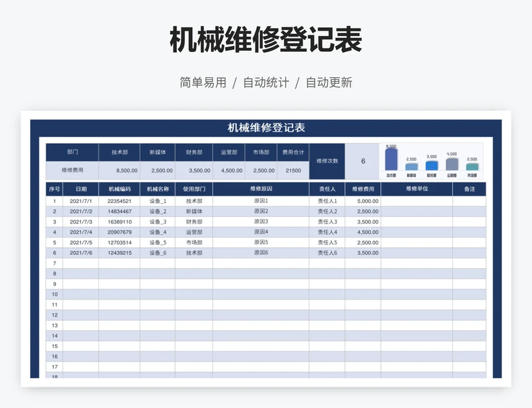This screenshot has height=408, width=532.
Task: Click the 维修原因 column header
Action: click(x=261, y=189)
